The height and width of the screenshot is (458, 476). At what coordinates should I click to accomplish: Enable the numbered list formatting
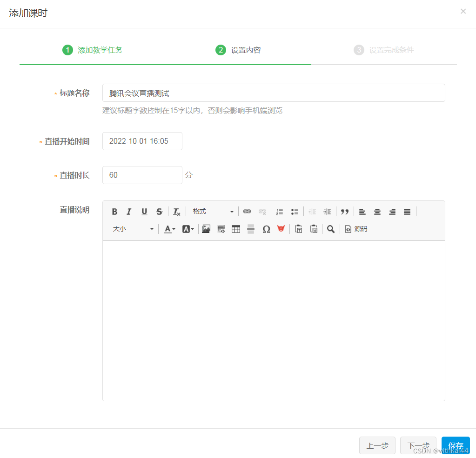pyautogui.click(x=280, y=212)
